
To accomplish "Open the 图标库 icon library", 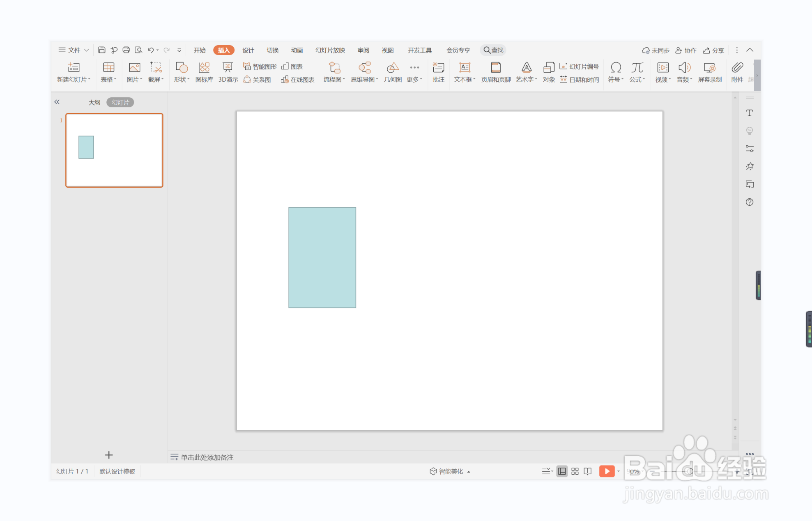I will (x=204, y=72).
